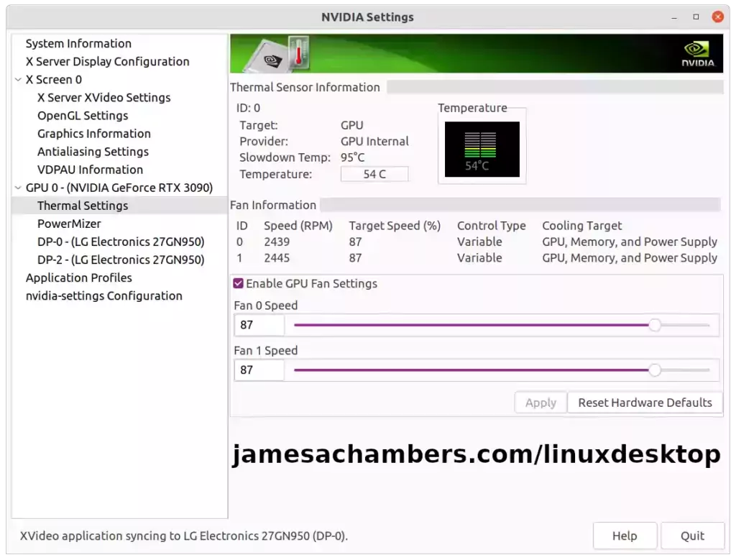This screenshot has height=560, width=736.
Task: Select DP-2 LG Electronics 27GN950 display
Action: tap(121, 260)
